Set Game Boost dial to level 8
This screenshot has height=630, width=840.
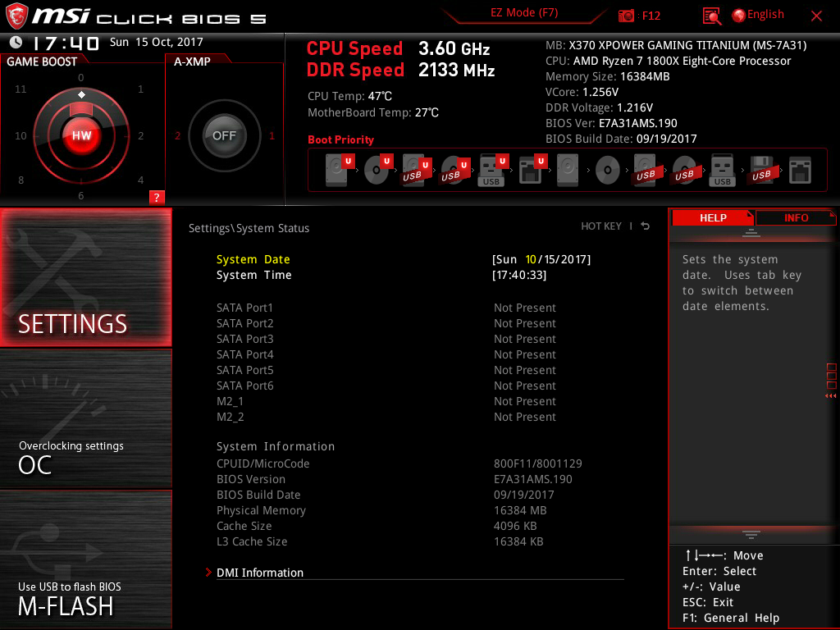pyautogui.click(x=21, y=180)
